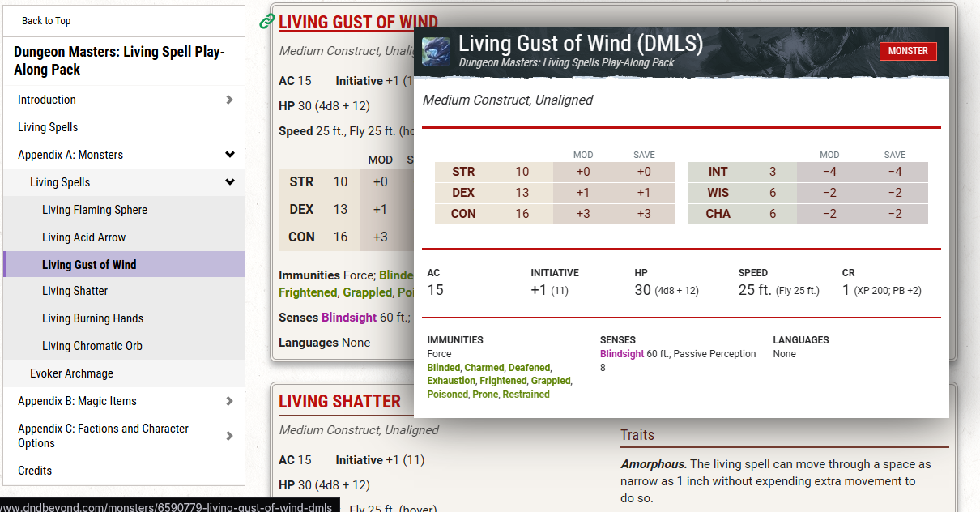Image resolution: width=980 pixels, height=512 pixels.
Task: Click the Speed '25 ft. (Fly 25 ft.)' value
Action: 779,290
